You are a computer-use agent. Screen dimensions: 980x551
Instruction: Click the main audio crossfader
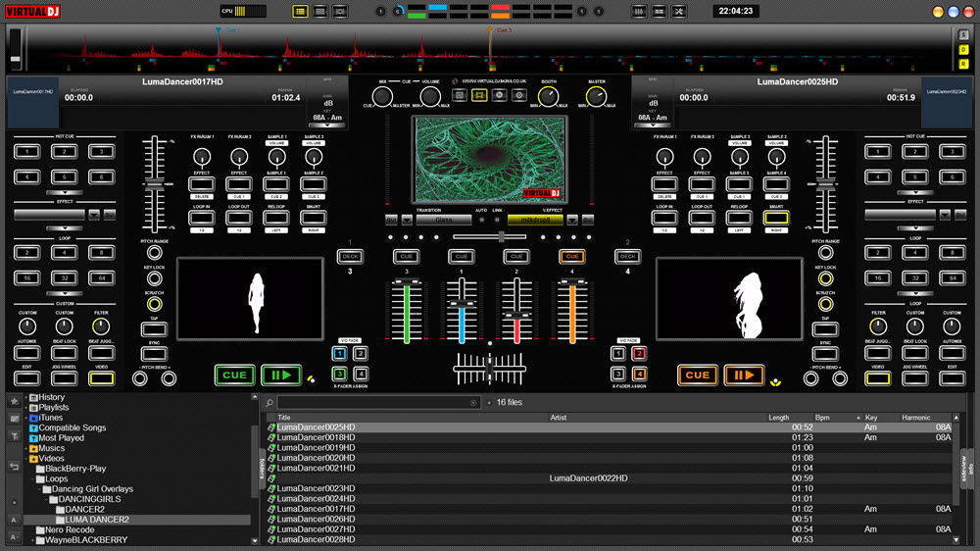pos(489,369)
